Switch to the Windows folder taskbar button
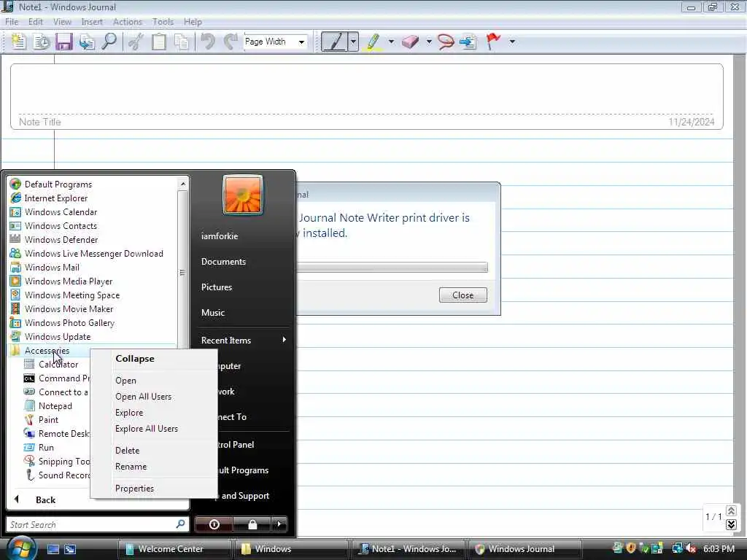Viewport: 747px width, 560px height. [x=290, y=549]
